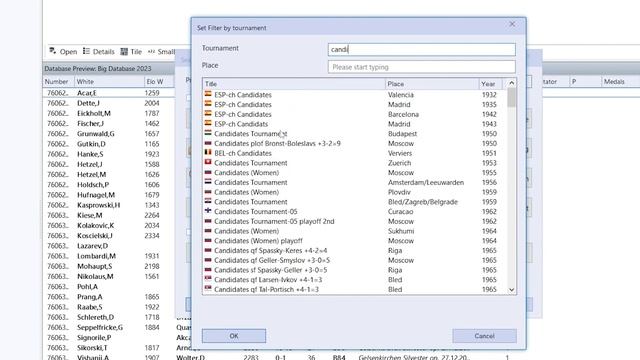Select Candidates qf Tal-Portisch row
The height and width of the screenshot is (360, 640).
[355, 289]
